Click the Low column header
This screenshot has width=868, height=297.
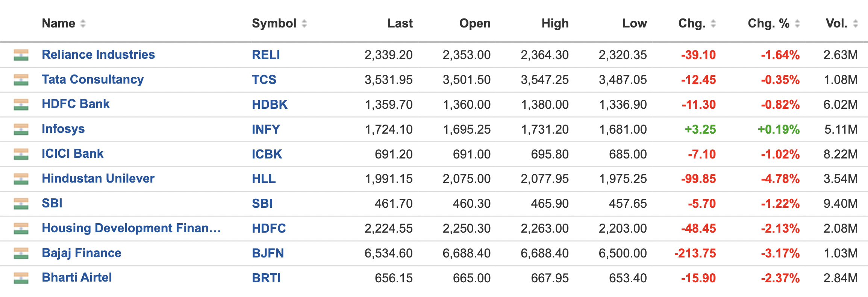point(635,23)
